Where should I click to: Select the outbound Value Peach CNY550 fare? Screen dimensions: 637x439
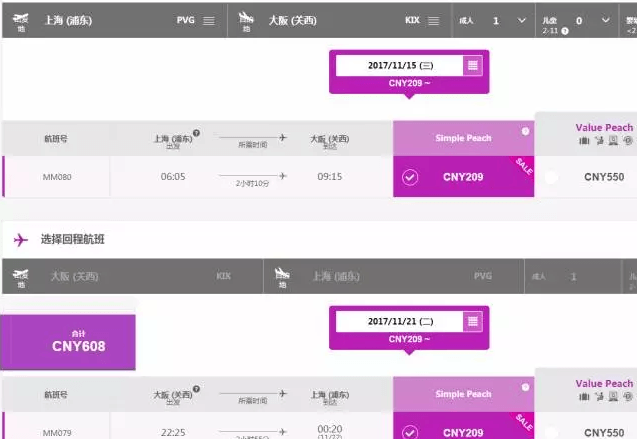[x=587, y=177]
